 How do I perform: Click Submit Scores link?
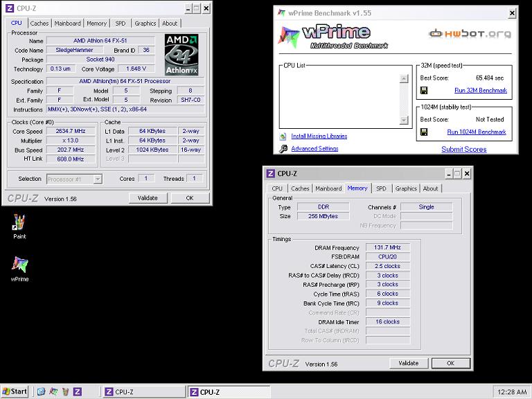click(x=464, y=150)
